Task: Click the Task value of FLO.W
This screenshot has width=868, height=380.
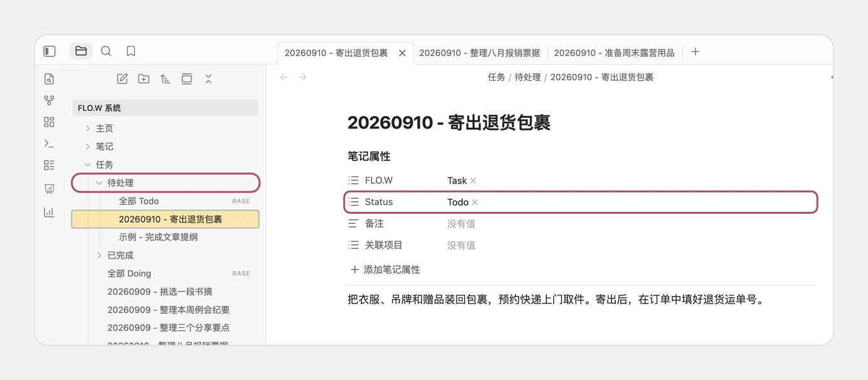Action: [x=457, y=181]
